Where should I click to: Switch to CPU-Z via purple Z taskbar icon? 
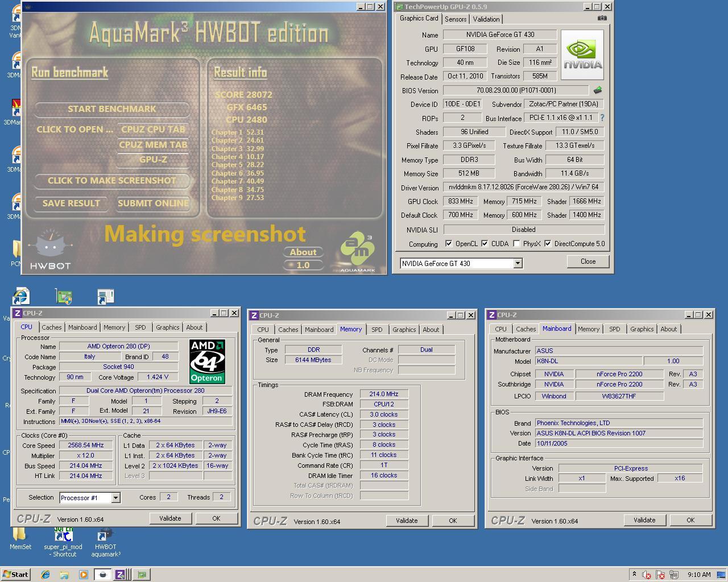point(121,575)
